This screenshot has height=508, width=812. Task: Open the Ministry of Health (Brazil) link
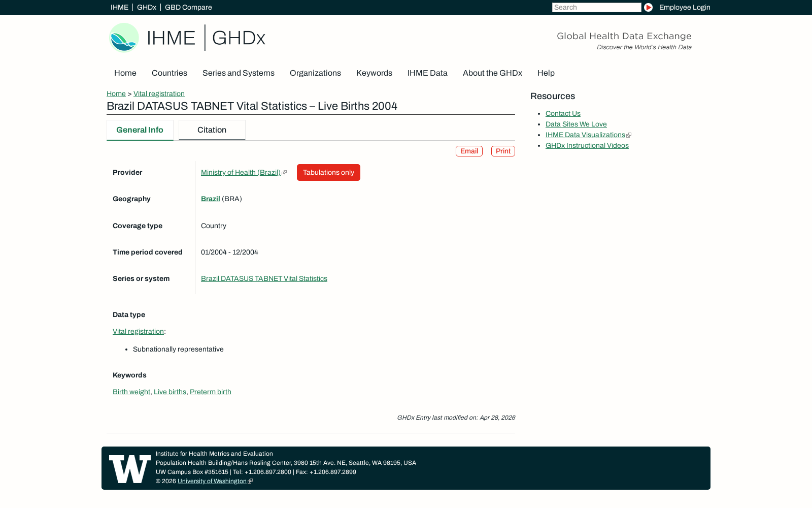tap(241, 172)
